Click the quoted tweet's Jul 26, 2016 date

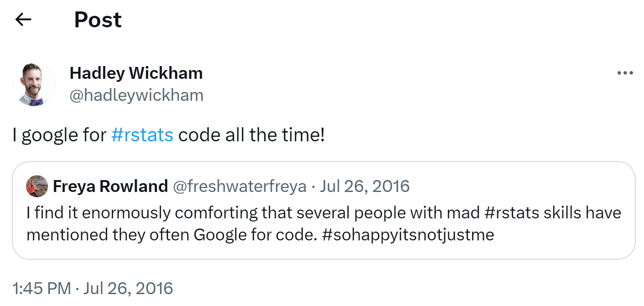[365, 186]
